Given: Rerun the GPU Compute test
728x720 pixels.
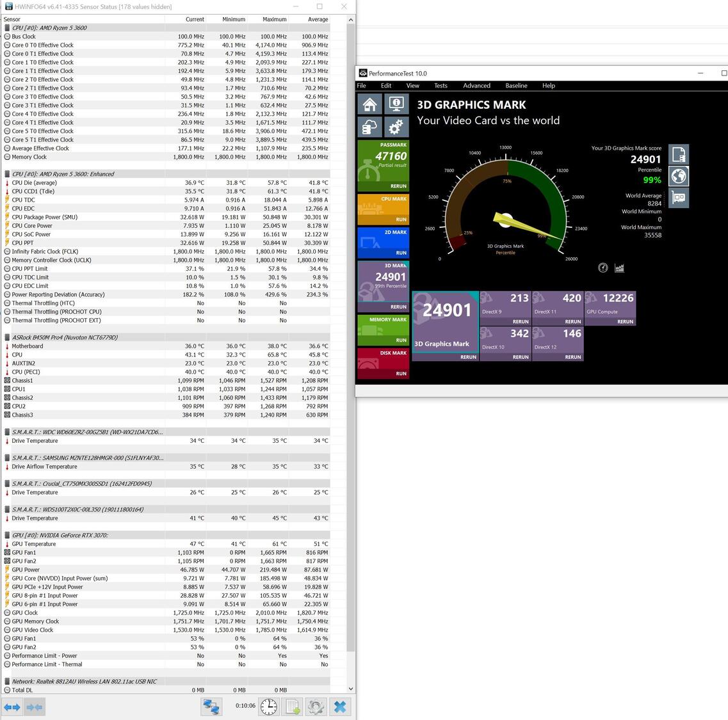Looking at the screenshot, I should coord(626,322).
